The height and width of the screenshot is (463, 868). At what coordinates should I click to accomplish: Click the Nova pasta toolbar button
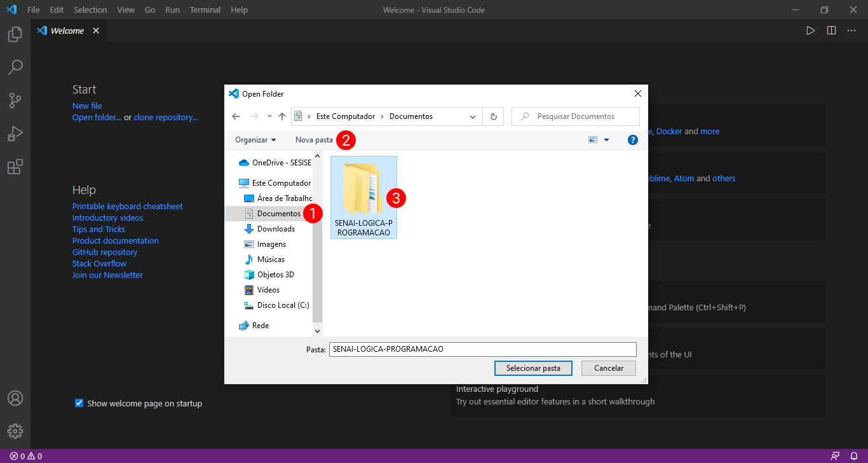[x=314, y=140]
